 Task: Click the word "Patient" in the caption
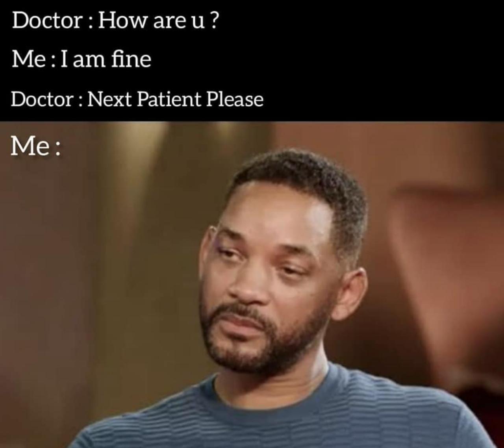click(x=169, y=99)
